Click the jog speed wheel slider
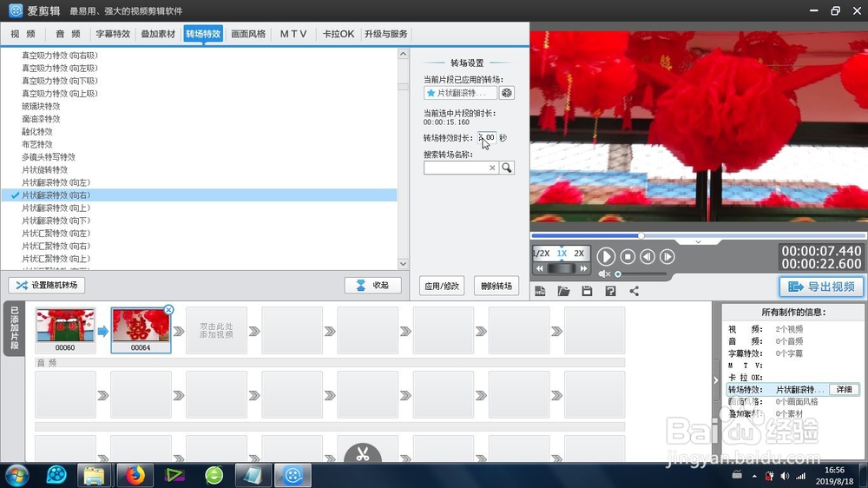 562,268
